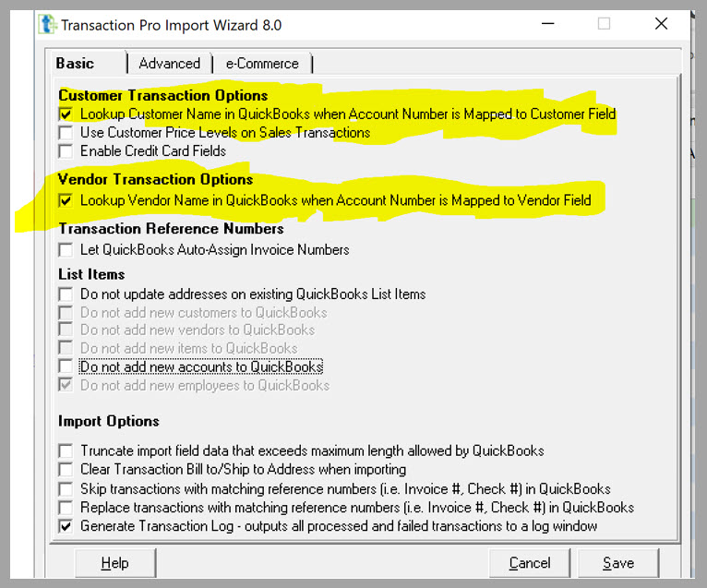
Task: Click the Customer Transaction Options heading
Action: tap(163, 96)
